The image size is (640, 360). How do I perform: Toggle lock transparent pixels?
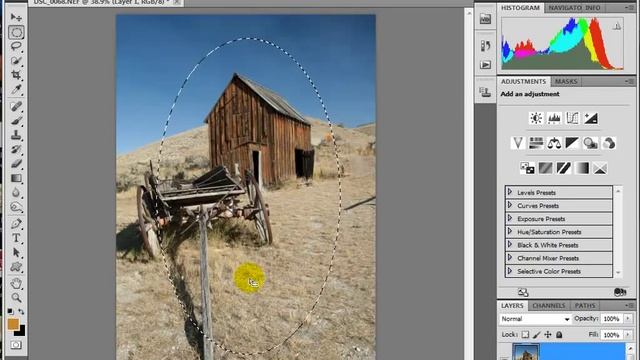click(x=525, y=335)
